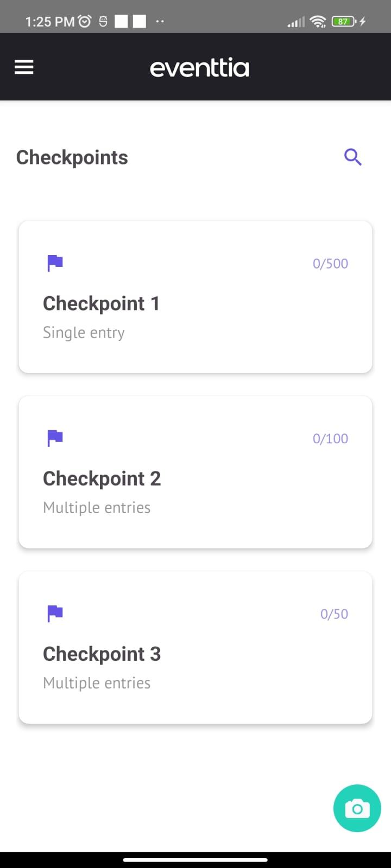Viewport: 391px width, 868px height.
Task: Open the hamburger navigation menu
Action: [24, 67]
